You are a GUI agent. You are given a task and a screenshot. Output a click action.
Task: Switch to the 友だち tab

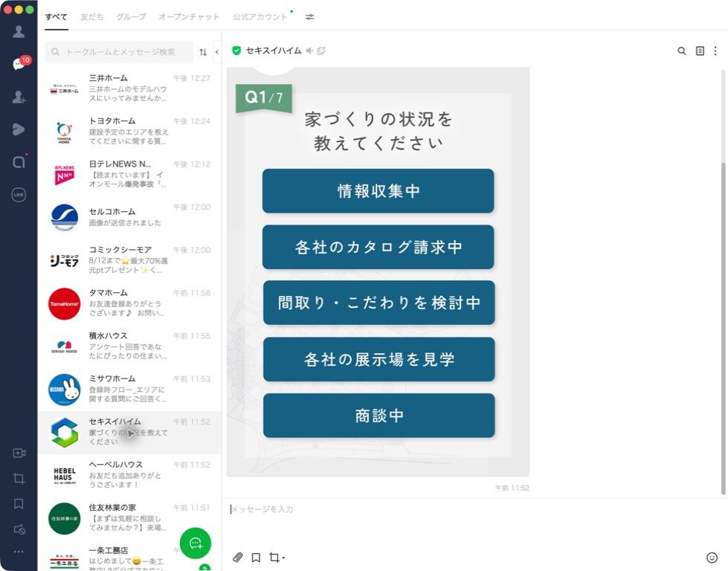coord(92,17)
